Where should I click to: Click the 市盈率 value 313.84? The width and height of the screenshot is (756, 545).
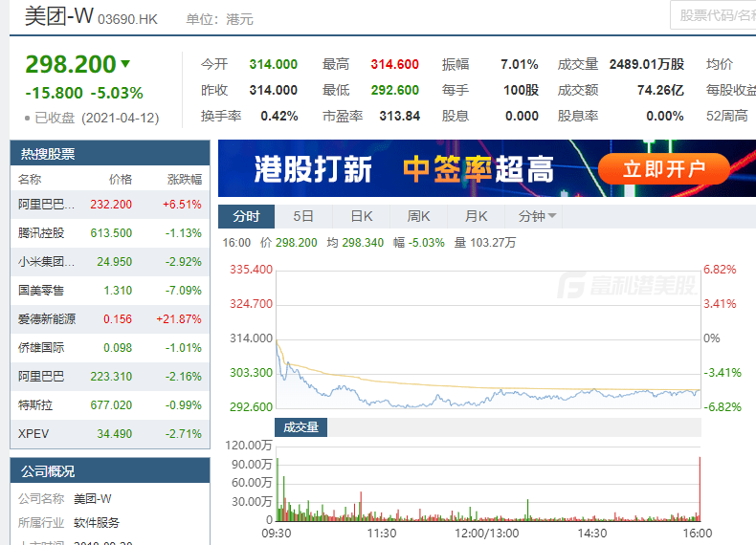(x=400, y=116)
